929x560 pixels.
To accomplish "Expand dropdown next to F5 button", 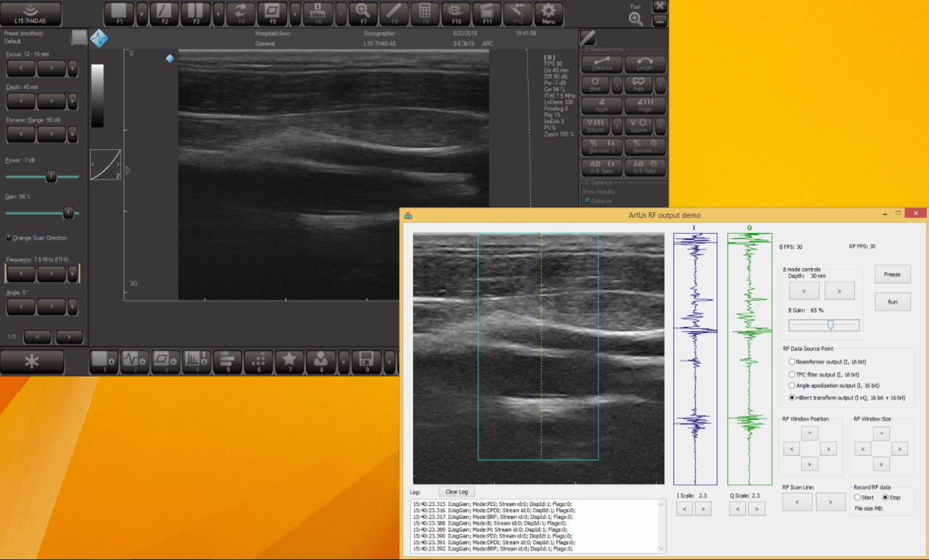I will [296, 13].
